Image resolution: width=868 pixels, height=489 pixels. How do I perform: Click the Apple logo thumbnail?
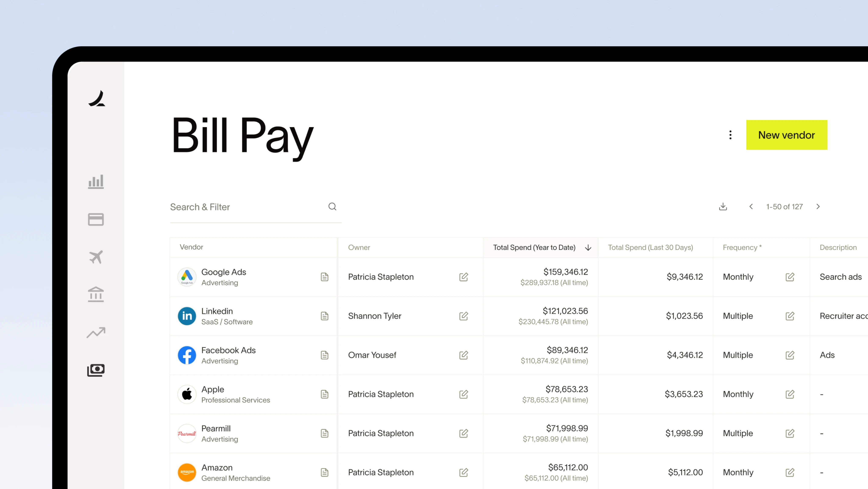coord(187,394)
